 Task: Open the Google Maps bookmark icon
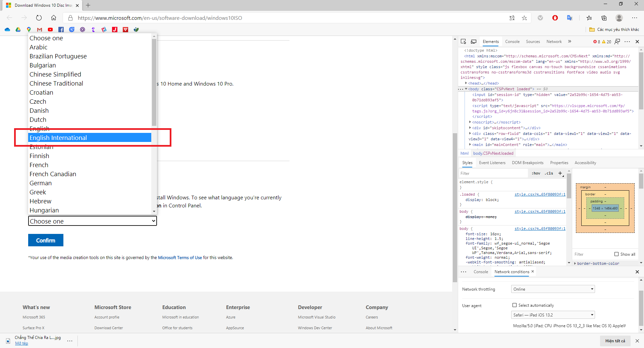coord(29,30)
